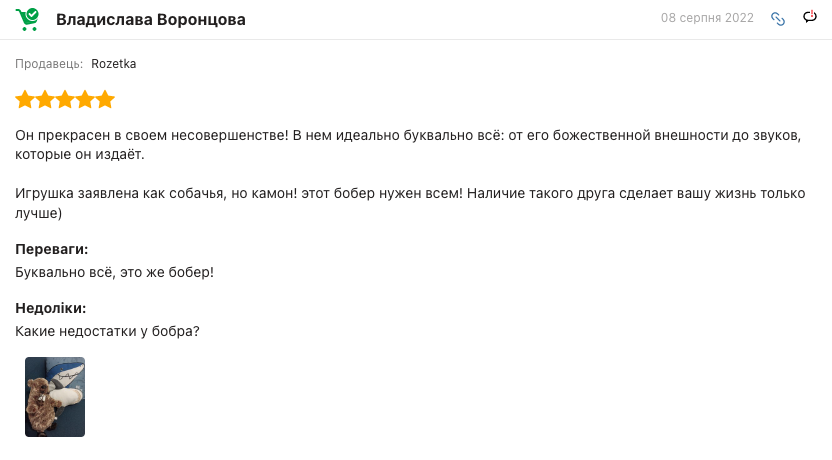Click text 'Какие недостатки у бобра?'
This screenshot has height=460, width=832.
(x=107, y=331)
